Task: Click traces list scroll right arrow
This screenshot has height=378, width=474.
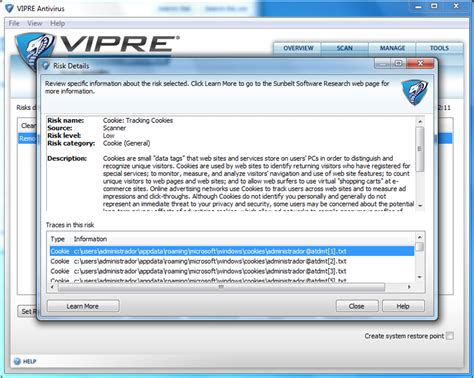Action: coord(409,287)
